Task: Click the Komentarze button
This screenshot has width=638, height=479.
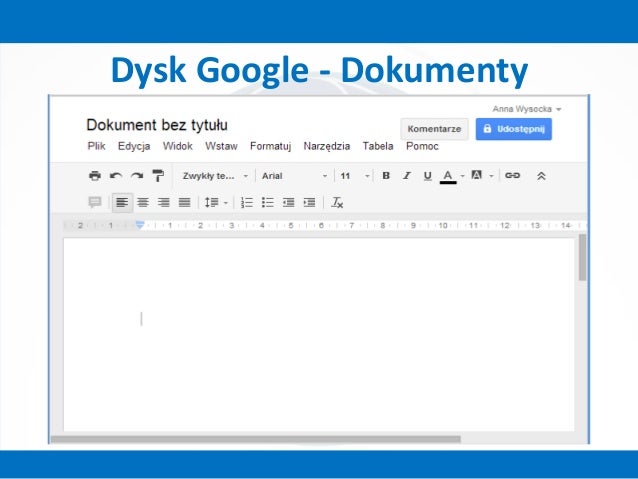Action: pyautogui.click(x=434, y=129)
